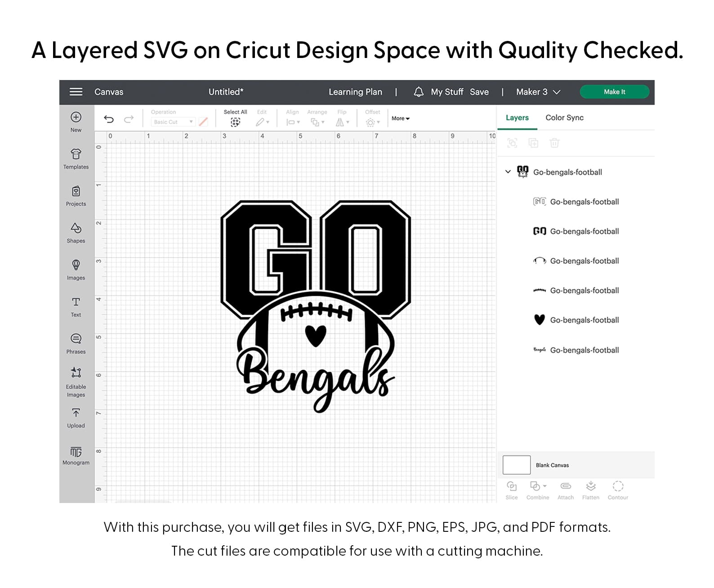Click the notification bell icon
The image size is (714, 588).
[x=418, y=92]
